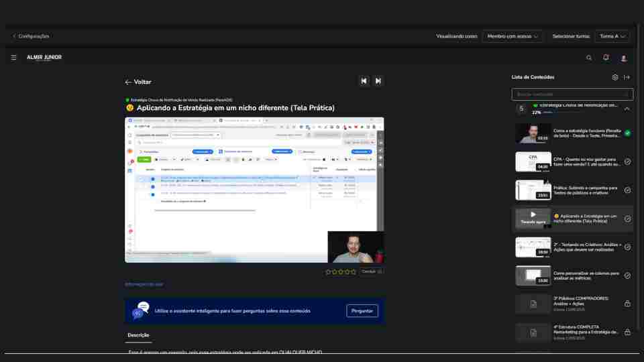Screen dimensions: 644x362
Task: Click the Voltar back link
Action: click(x=138, y=82)
